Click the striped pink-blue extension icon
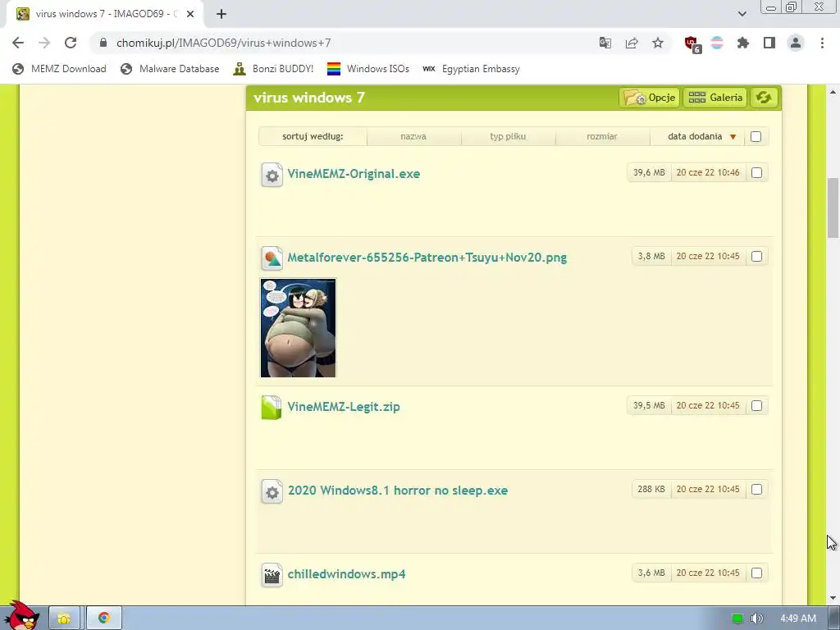The image size is (840, 630). pyautogui.click(x=717, y=43)
